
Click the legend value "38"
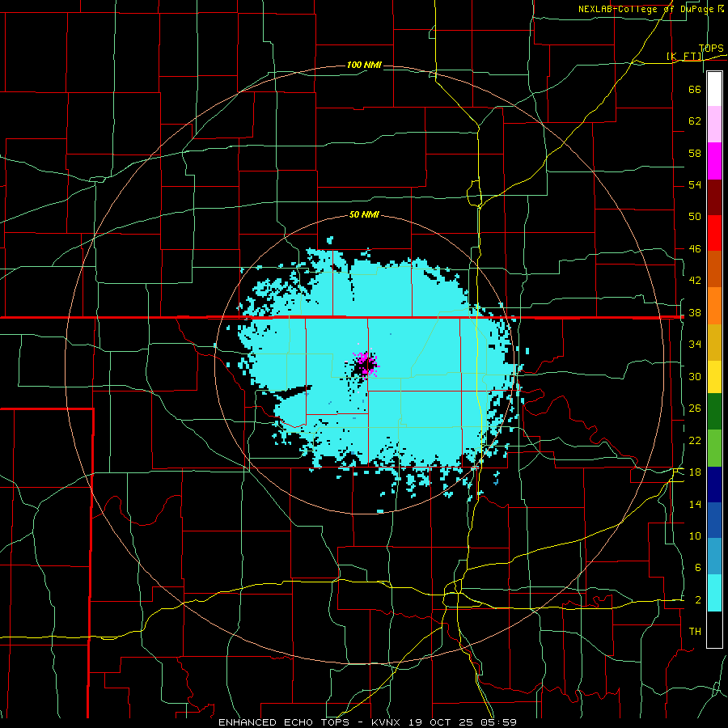coord(695,313)
